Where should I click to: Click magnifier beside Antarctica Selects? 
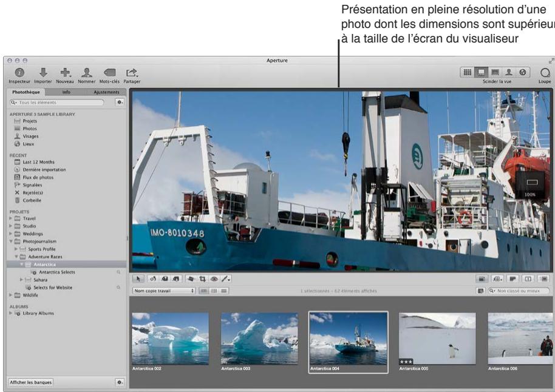click(x=118, y=272)
